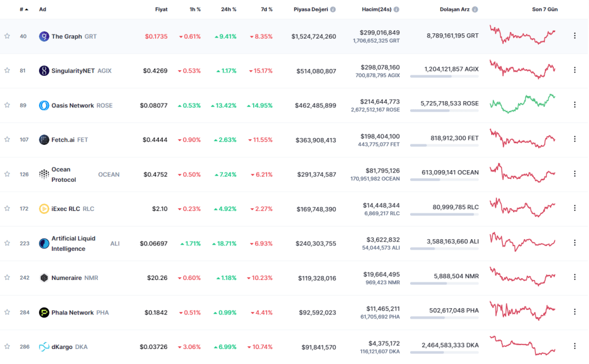Screen dimensions: 589x364
Task: Click Phala Network market cap $92,592,023
Action: coord(318,313)
